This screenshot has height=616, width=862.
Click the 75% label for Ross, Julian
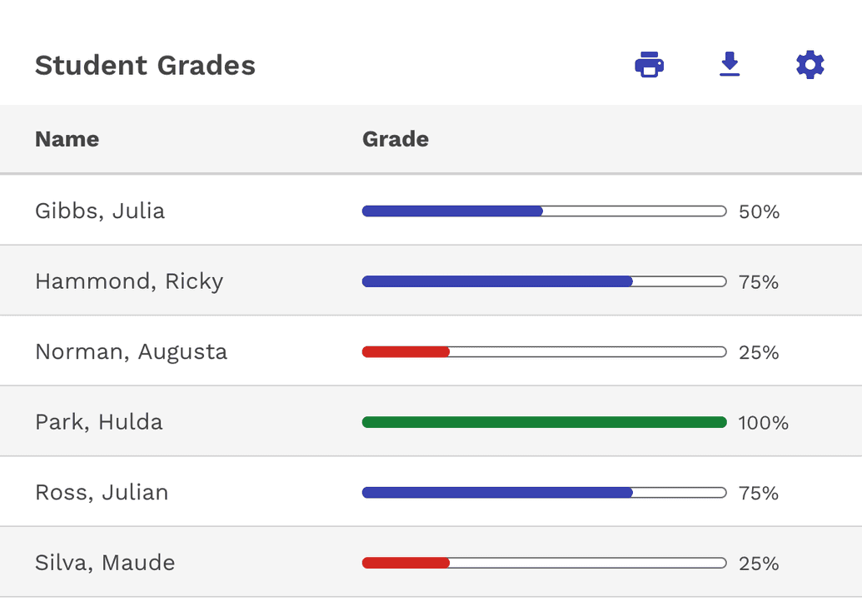tap(758, 492)
